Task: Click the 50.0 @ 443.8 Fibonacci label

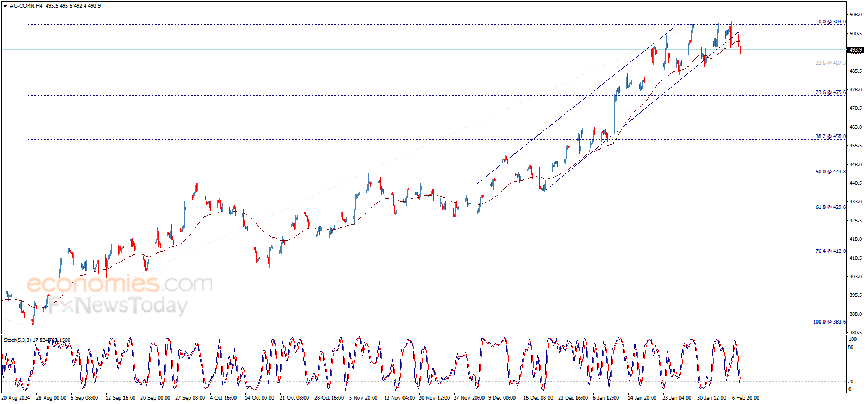Action: point(830,172)
